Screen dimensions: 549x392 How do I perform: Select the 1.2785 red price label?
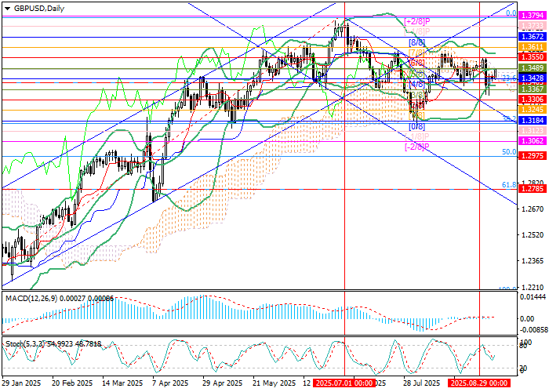pos(533,190)
